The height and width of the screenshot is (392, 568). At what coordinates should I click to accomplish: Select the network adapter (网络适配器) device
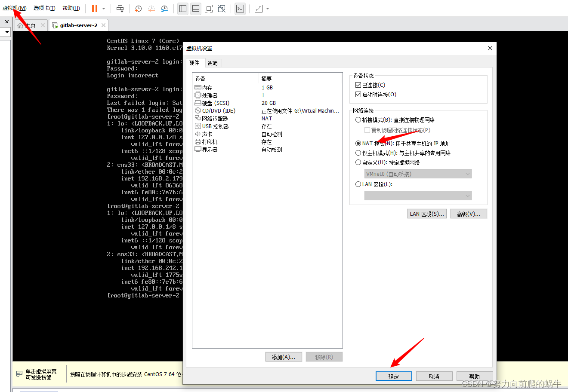(x=267, y=119)
